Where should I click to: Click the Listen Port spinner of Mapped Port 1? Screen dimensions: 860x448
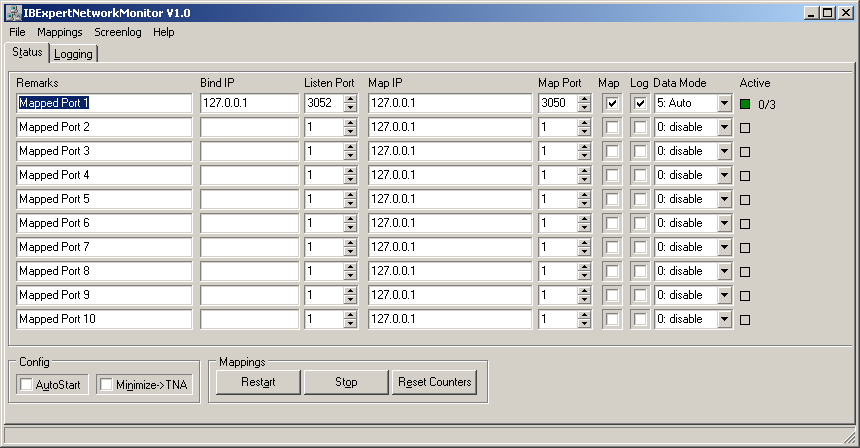click(x=350, y=103)
